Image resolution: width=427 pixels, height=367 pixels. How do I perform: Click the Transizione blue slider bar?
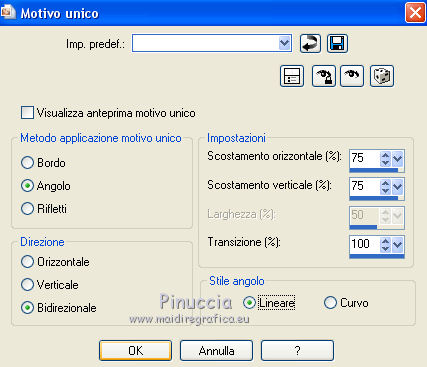coord(377,256)
